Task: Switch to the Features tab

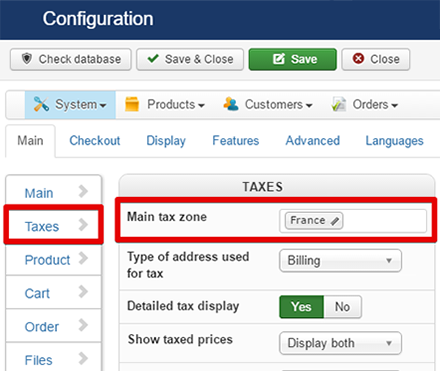Action: 236,141
